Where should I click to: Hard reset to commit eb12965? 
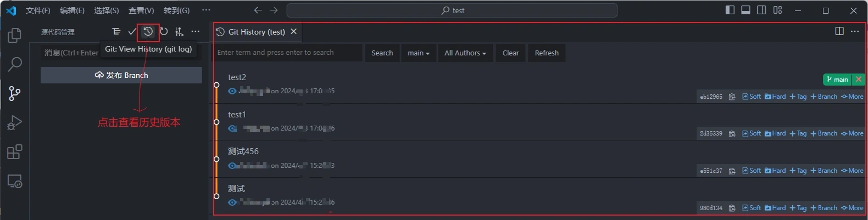775,97
